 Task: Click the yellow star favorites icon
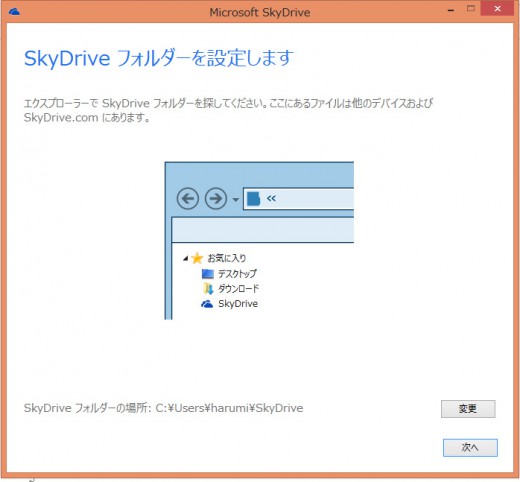(197, 258)
